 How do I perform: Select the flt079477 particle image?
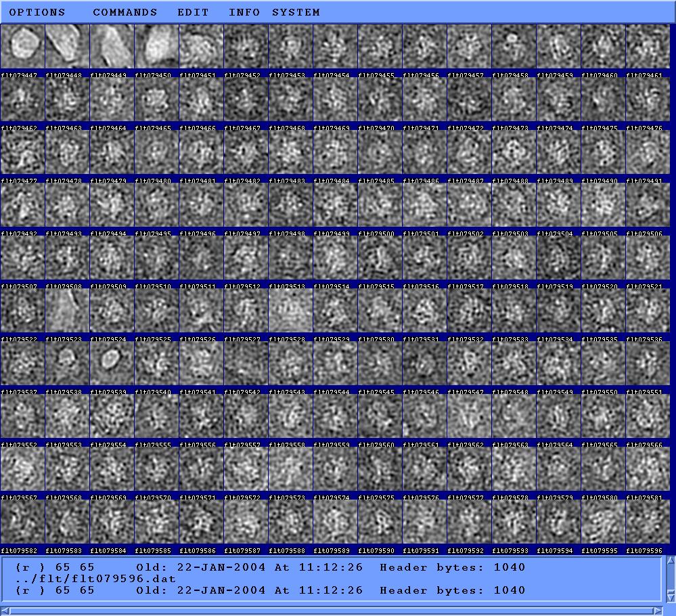point(22,152)
